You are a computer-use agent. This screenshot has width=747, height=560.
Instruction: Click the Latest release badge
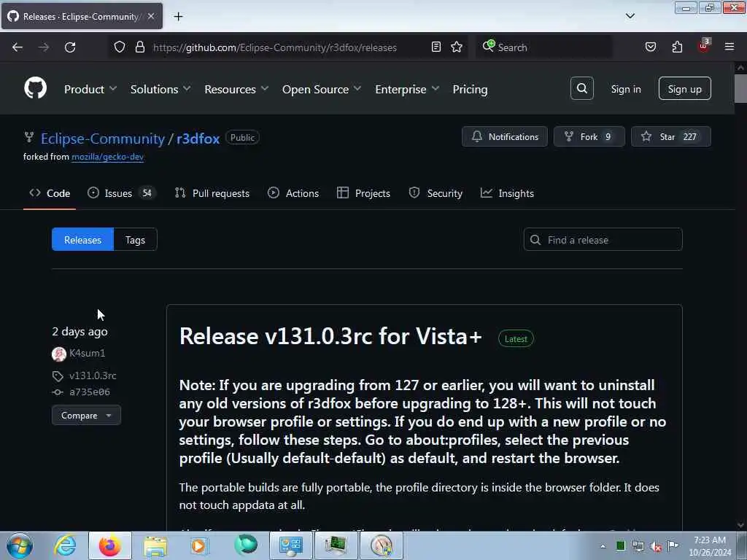[516, 338]
